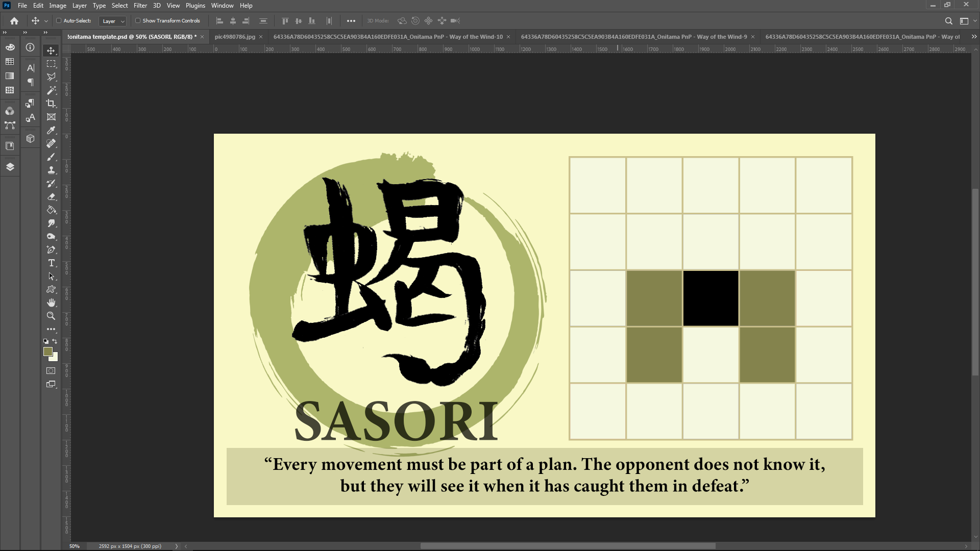Image resolution: width=980 pixels, height=551 pixels.
Task: Select the Clone Stamp tool
Action: 51,170
